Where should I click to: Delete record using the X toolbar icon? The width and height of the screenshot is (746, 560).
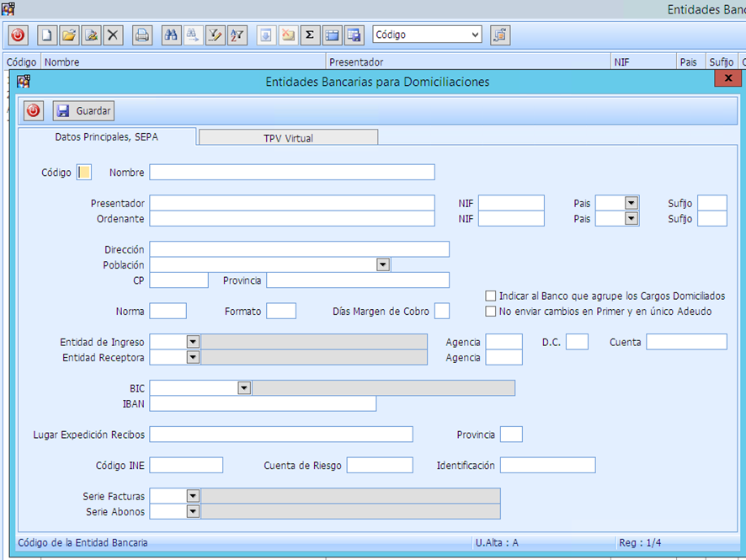click(x=113, y=35)
